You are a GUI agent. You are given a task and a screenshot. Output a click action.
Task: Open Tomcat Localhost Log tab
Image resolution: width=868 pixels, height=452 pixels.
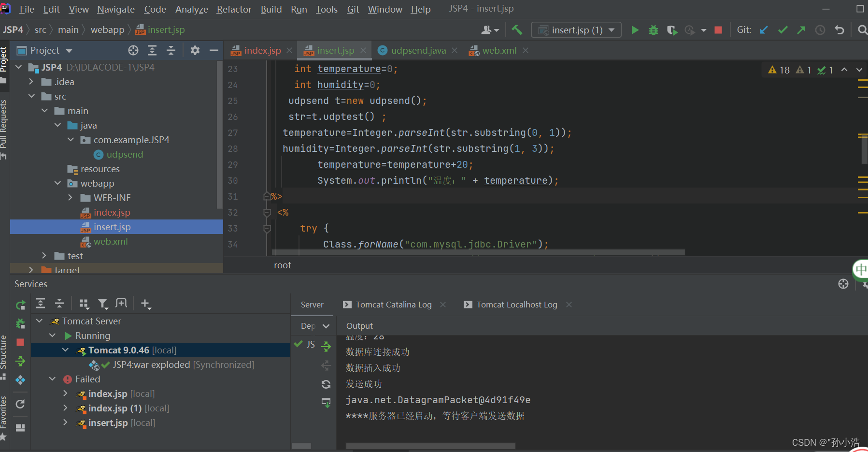click(517, 305)
